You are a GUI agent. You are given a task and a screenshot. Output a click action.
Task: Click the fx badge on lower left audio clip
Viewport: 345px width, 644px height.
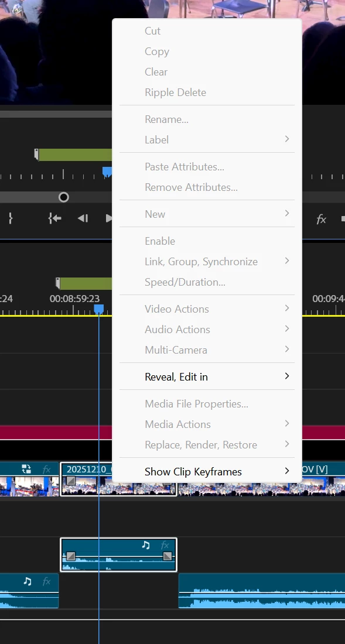coord(46,581)
